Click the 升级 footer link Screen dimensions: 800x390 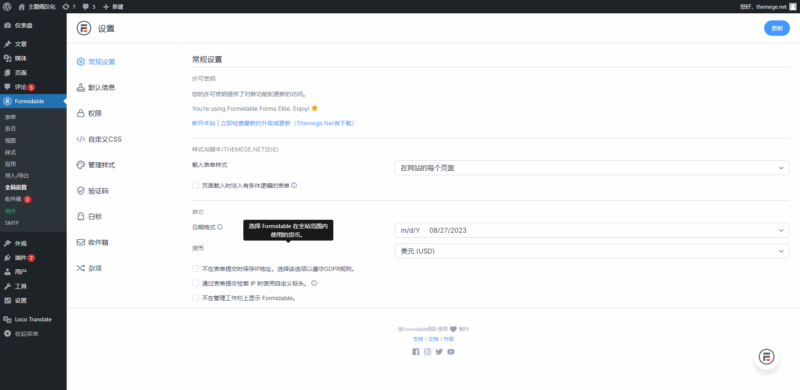448,339
